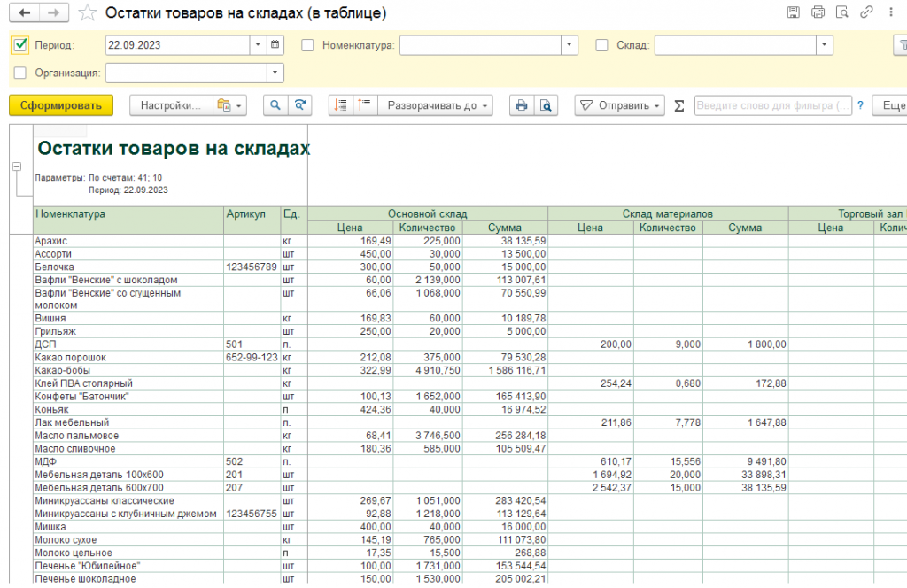Click the sum sigma icon
This screenshot has width=907, height=588.
(679, 105)
